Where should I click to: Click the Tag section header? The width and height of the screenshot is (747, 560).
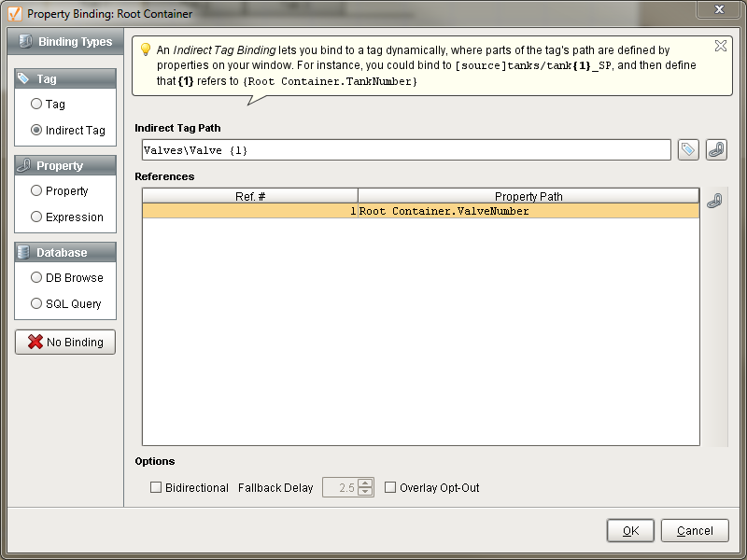(x=65, y=78)
